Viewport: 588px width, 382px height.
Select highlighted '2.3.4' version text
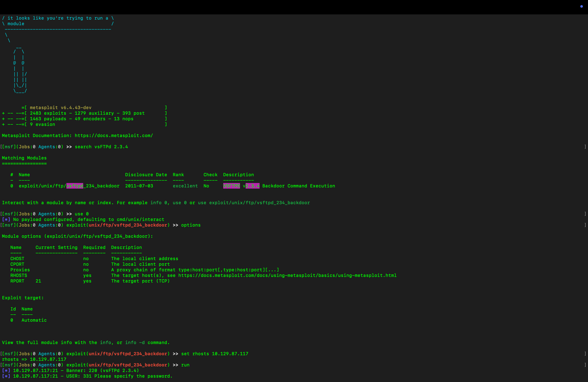point(252,186)
